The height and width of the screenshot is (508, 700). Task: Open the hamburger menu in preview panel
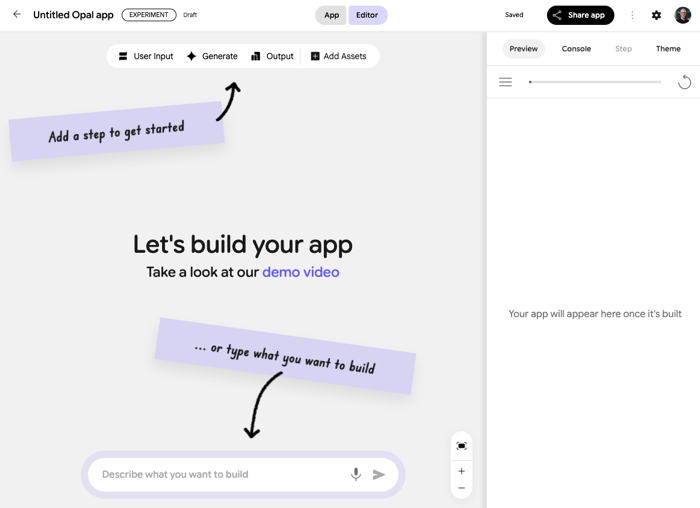[x=505, y=82]
